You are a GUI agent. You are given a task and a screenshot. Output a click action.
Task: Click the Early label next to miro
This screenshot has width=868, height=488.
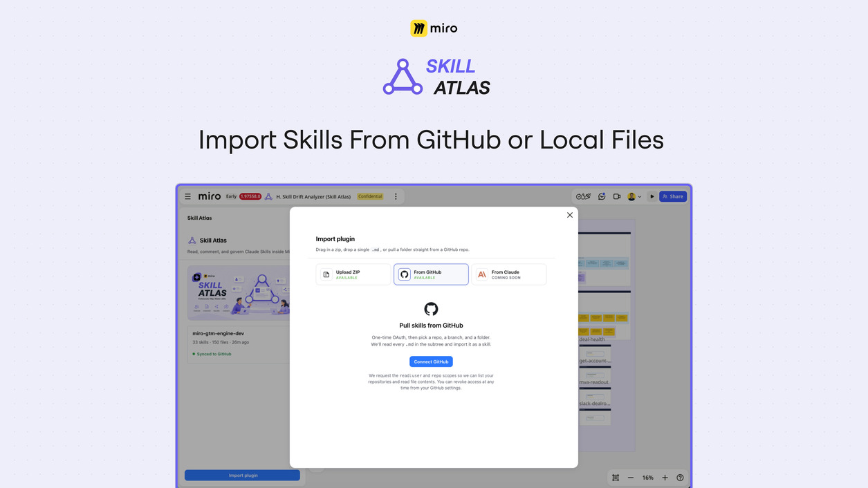(x=231, y=196)
